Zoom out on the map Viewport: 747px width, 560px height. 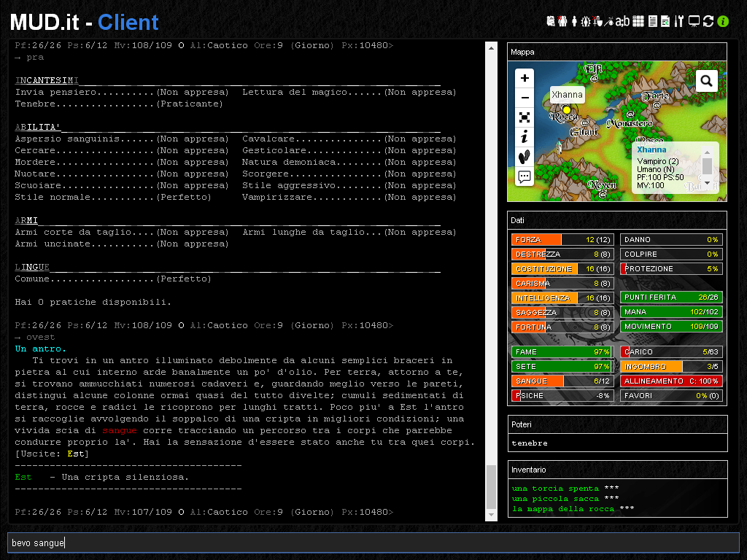pyautogui.click(x=525, y=98)
